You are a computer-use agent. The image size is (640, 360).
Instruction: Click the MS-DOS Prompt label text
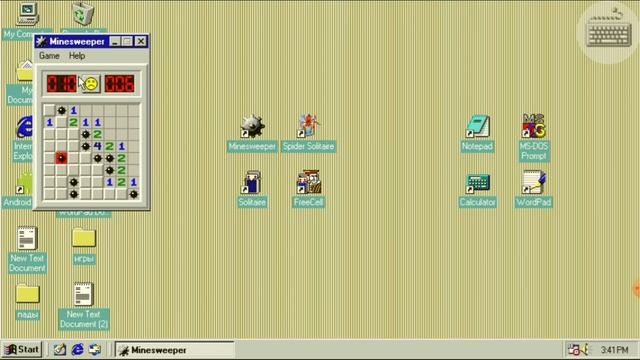(x=534, y=151)
